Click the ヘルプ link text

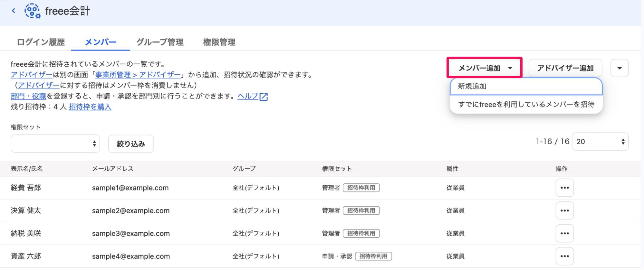[248, 96]
